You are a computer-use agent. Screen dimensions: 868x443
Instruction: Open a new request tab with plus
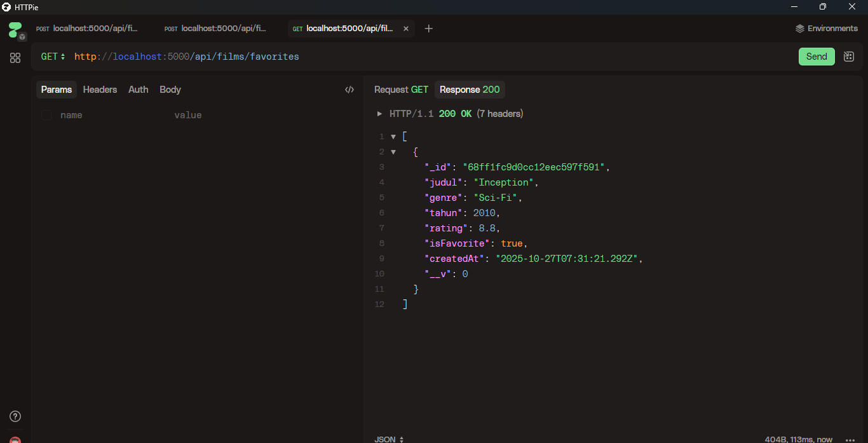point(428,28)
